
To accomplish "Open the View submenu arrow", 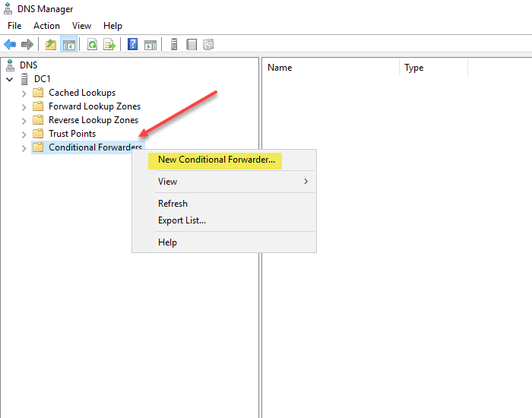I will coord(306,182).
